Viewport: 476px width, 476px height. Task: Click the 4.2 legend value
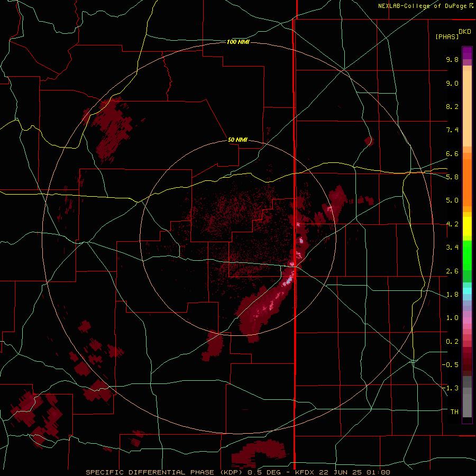coord(452,224)
